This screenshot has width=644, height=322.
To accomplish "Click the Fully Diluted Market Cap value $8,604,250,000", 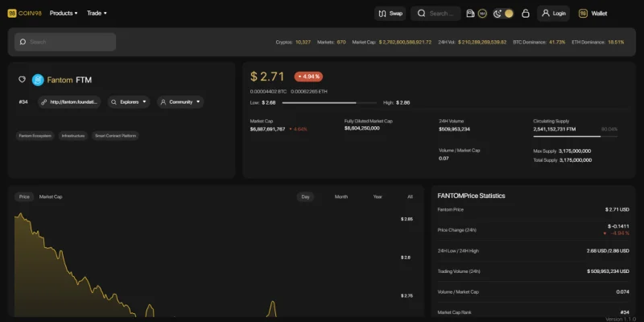I will click(x=361, y=128).
